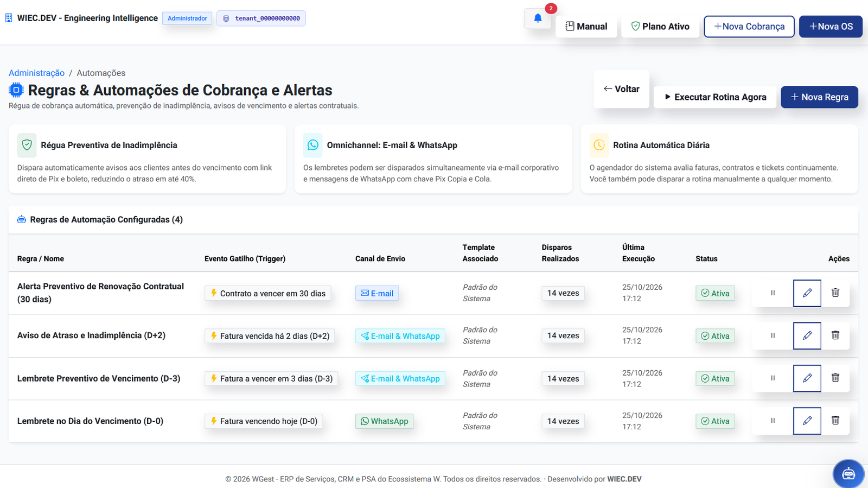Screen dimensions: 868x488
Task: Click the Contrato a vencer em 30 dias trigger
Action: (x=267, y=293)
